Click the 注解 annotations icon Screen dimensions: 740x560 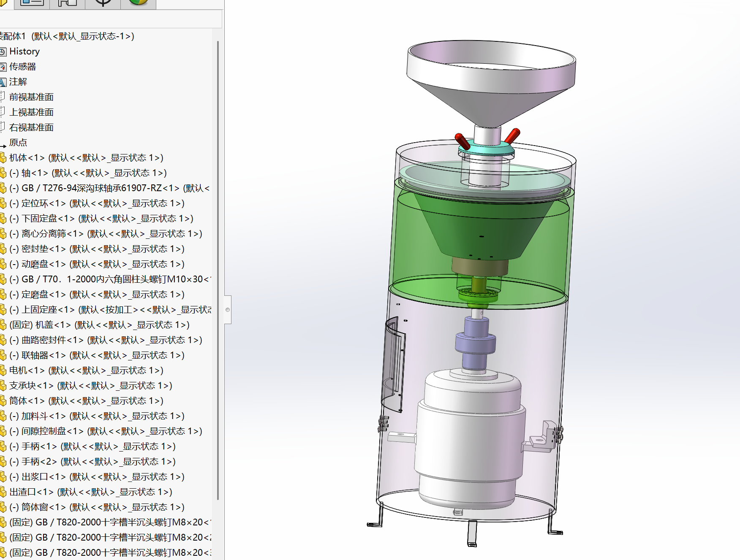click(3, 82)
